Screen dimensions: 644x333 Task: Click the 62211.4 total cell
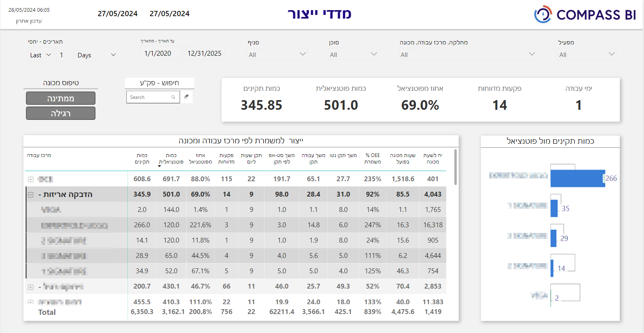[282, 312]
